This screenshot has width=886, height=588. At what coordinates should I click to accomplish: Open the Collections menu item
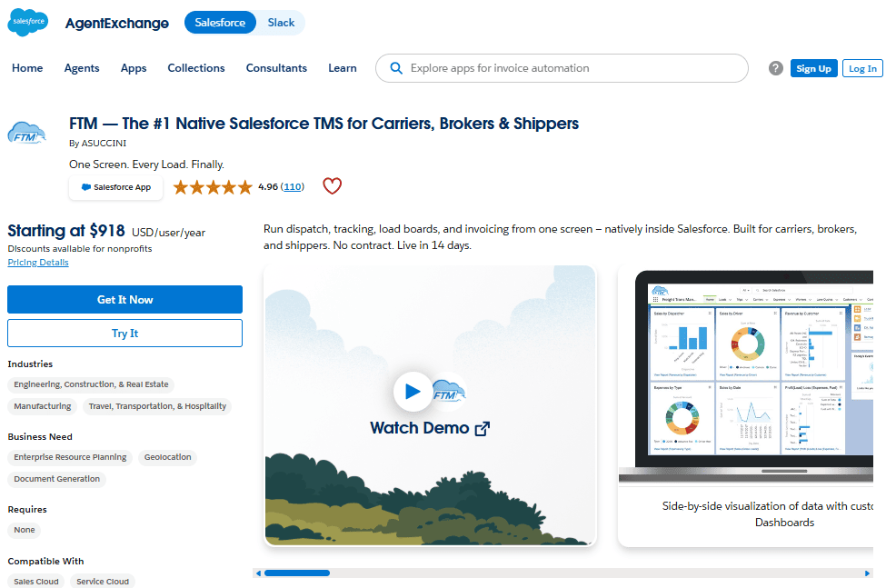pyautogui.click(x=196, y=68)
